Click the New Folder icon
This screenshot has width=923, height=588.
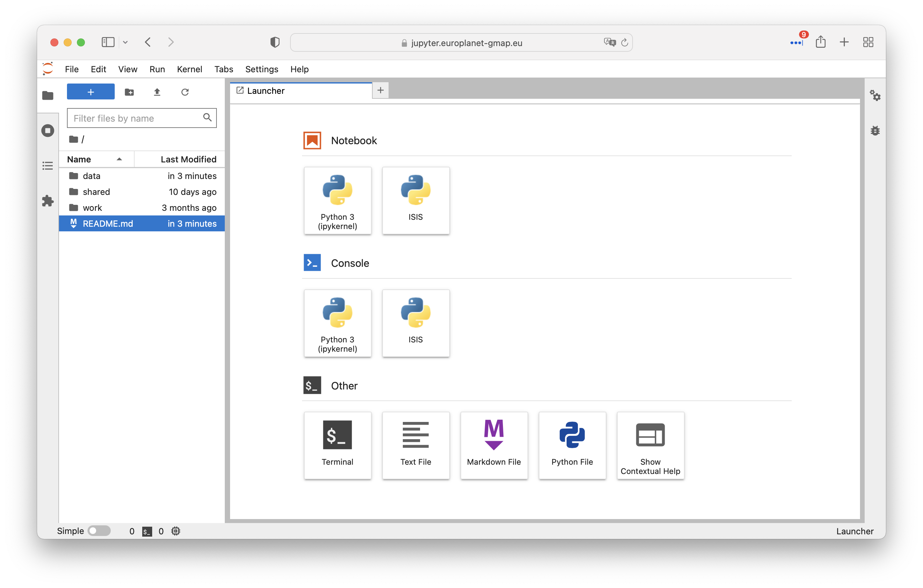(x=129, y=92)
